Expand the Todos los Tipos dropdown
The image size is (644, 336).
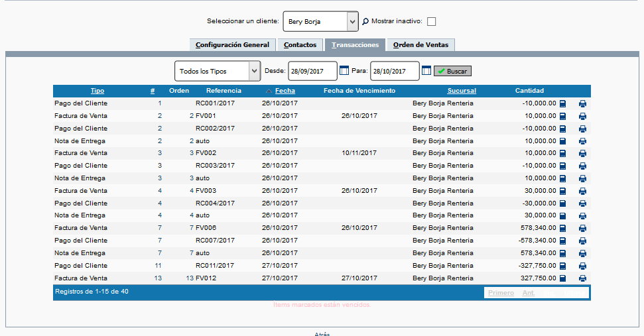(218, 71)
